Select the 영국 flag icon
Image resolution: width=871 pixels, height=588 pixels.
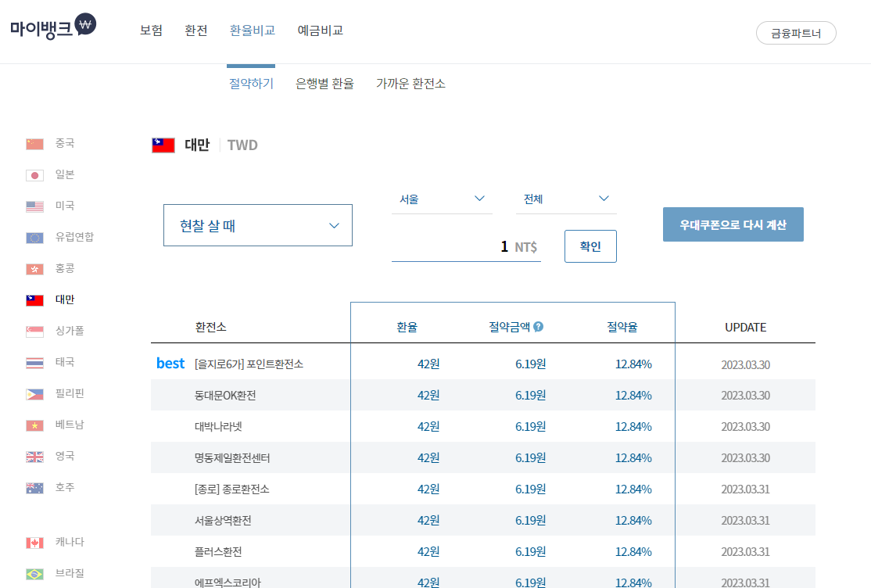click(34, 455)
